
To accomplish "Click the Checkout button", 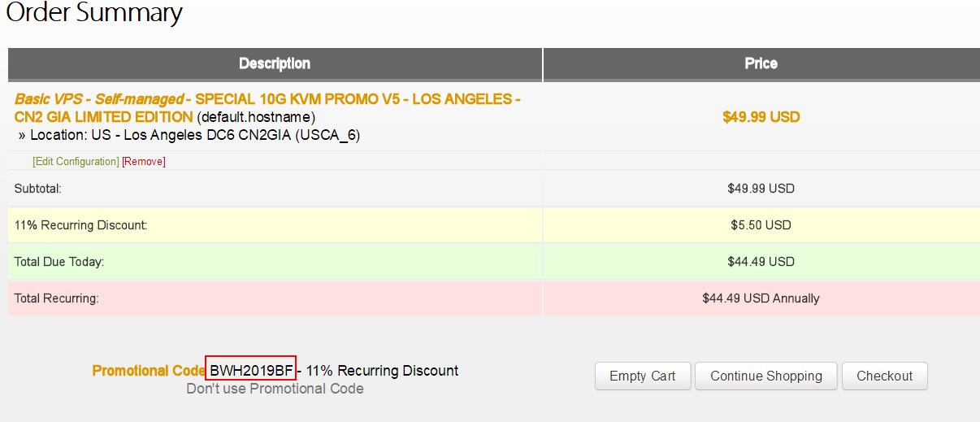I will point(884,376).
